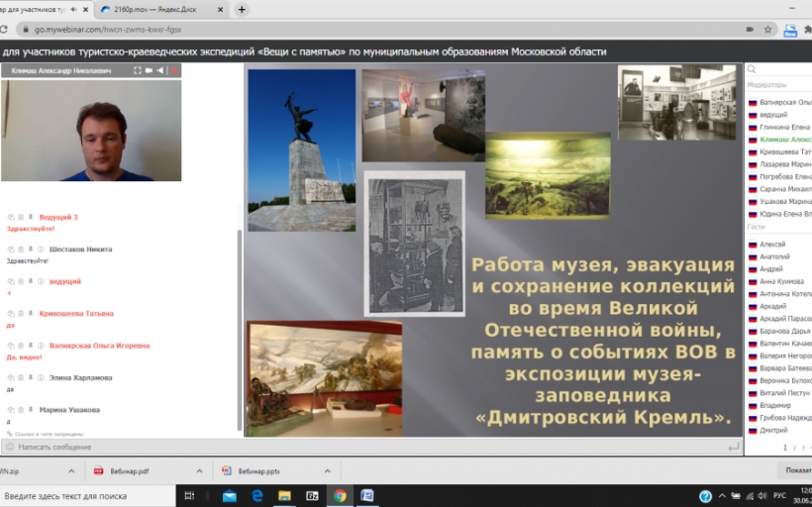Open camera permission icon in address bar

coord(750,30)
